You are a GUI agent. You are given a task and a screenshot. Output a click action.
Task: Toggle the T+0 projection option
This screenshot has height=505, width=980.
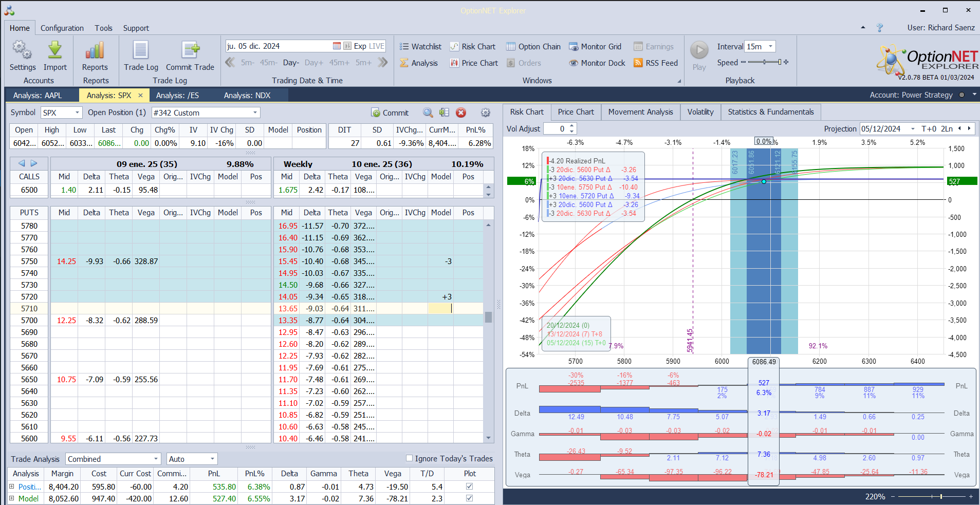pos(929,129)
